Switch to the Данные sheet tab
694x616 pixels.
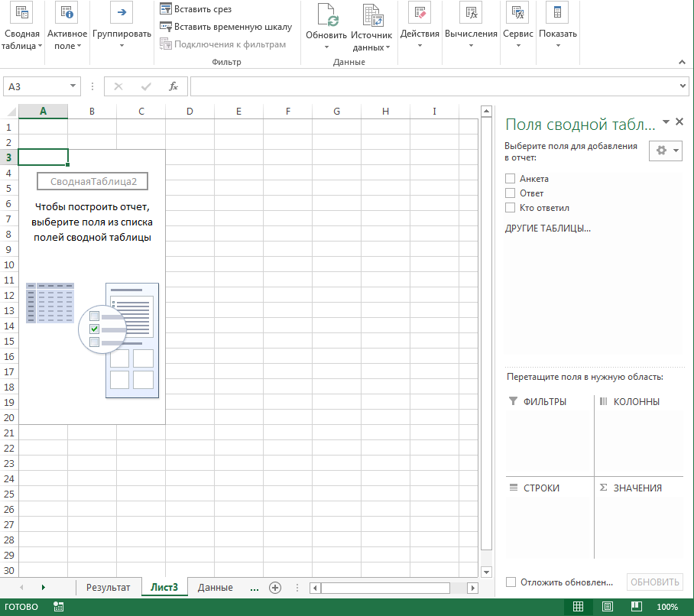point(215,588)
